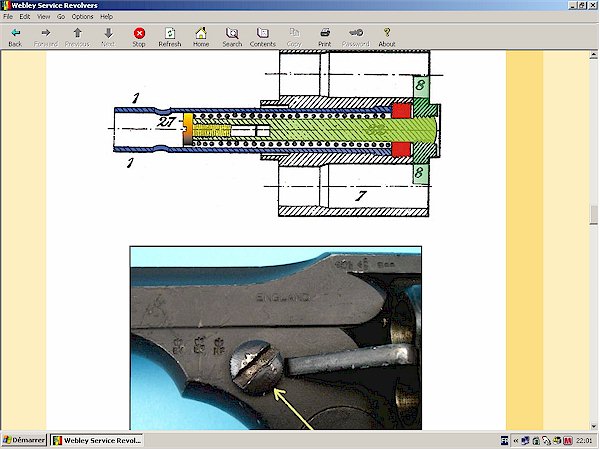
Task: Restore down the window
Action: (582, 5)
